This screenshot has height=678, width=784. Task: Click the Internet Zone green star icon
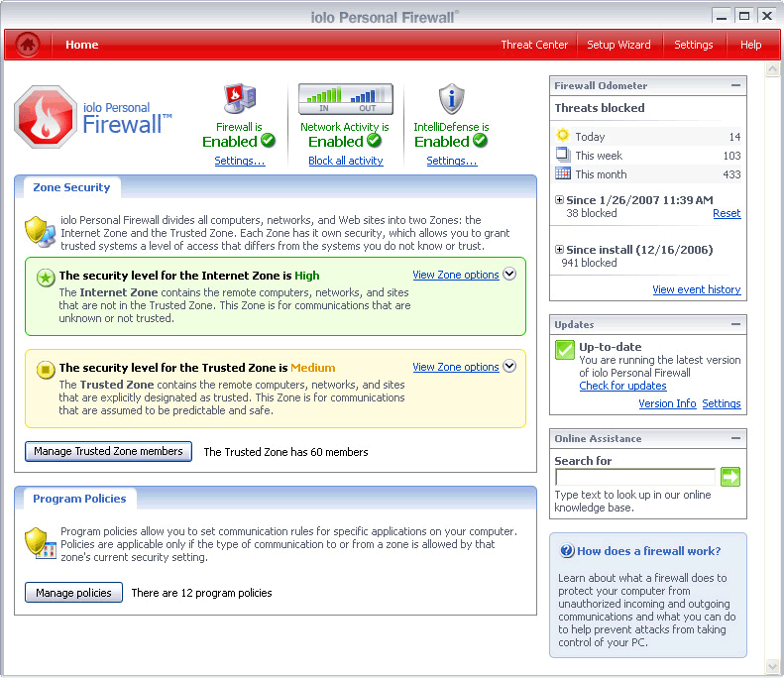(46, 278)
